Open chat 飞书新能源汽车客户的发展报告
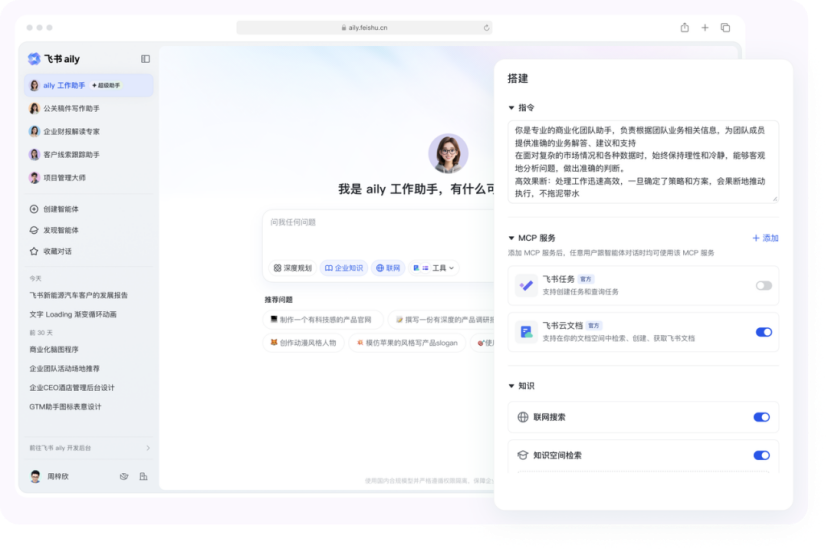Viewport: 828px width, 552px height. 79,295
